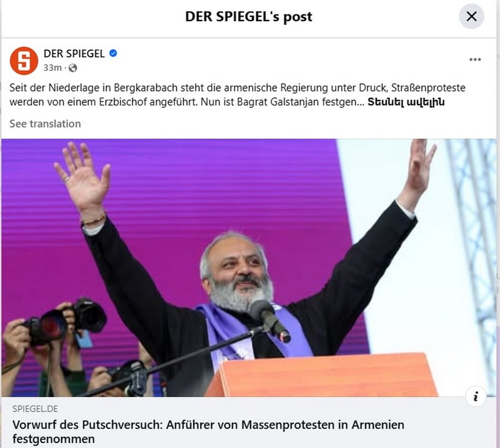Click the 'DER SPIEGEL's post' dialog title
500x448 pixels.
click(249, 17)
